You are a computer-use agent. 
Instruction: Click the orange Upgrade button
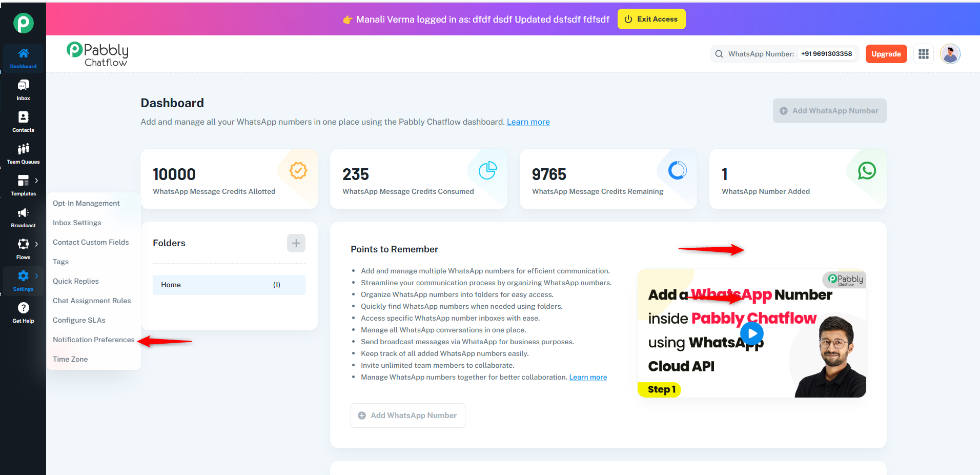886,54
